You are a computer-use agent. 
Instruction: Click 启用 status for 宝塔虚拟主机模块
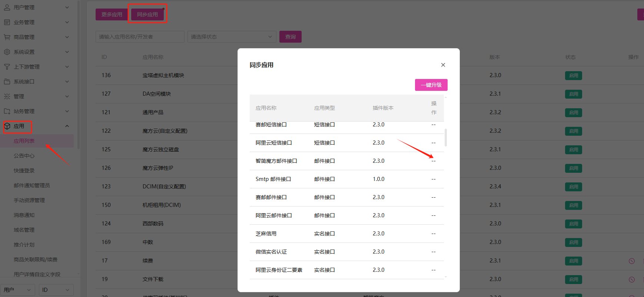click(574, 76)
